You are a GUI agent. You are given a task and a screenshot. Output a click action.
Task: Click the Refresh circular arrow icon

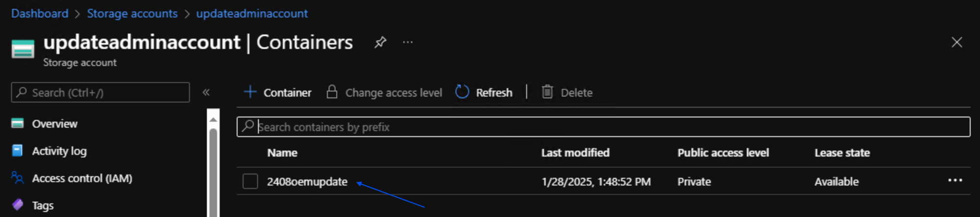(462, 92)
